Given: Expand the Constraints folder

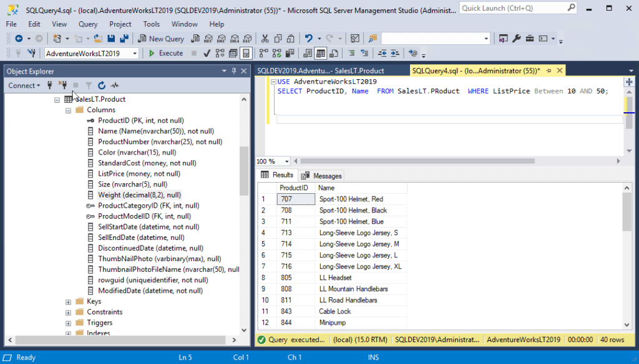Looking at the screenshot, I should point(68,312).
